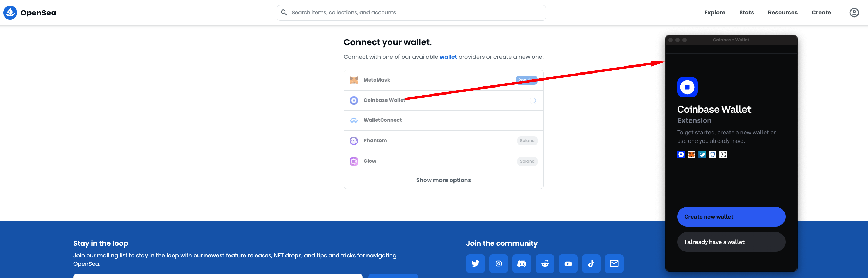Screen dimensions: 868x278
Task: Click the Phantom ghost icon
Action: [354, 141]
